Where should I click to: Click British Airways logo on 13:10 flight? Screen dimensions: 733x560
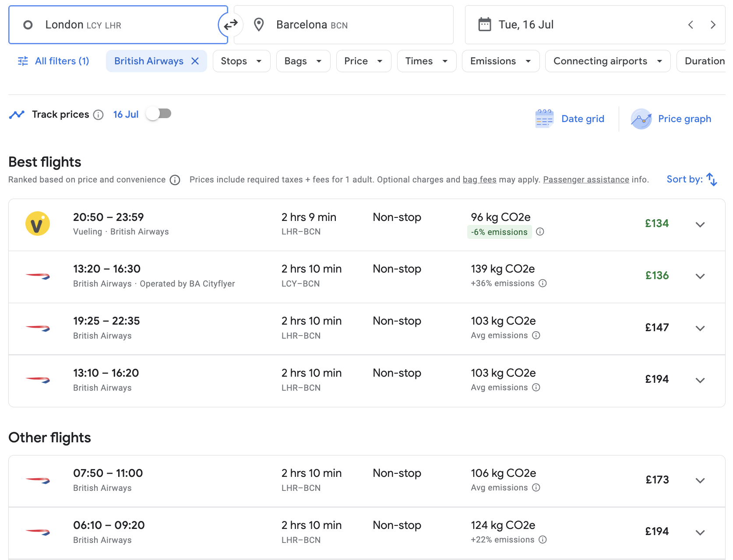[38, 380]
